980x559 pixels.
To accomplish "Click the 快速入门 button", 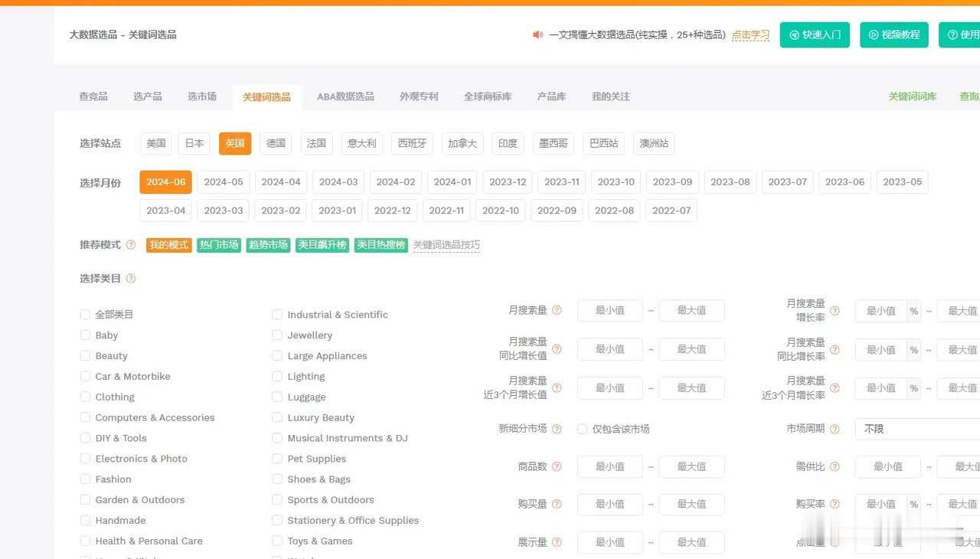I will (815, 34).
